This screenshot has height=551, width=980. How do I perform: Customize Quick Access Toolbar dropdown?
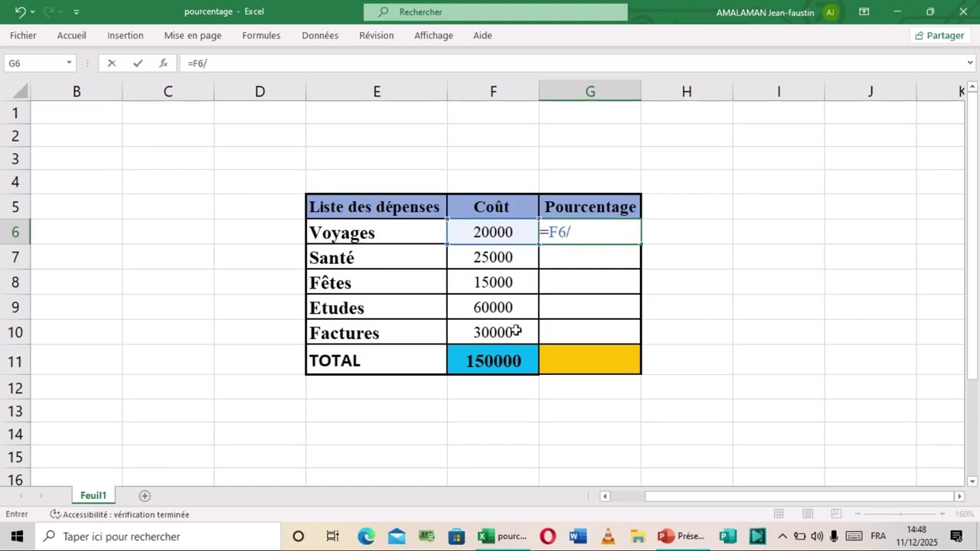77,11
